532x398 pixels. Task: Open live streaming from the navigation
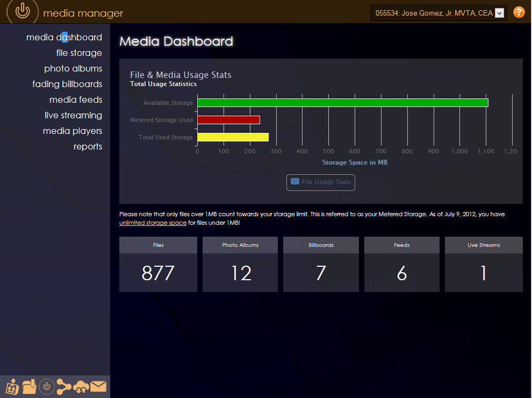tap(73, 115)
